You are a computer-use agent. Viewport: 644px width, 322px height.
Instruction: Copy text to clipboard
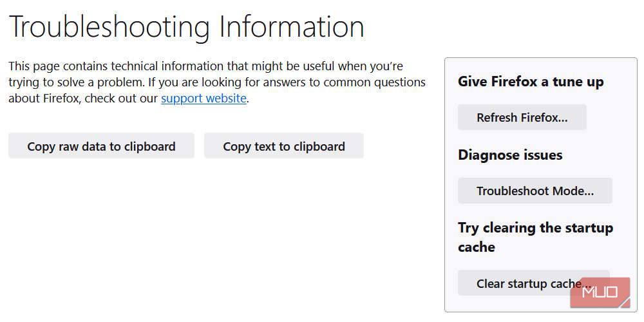click(x=283, y=146)
